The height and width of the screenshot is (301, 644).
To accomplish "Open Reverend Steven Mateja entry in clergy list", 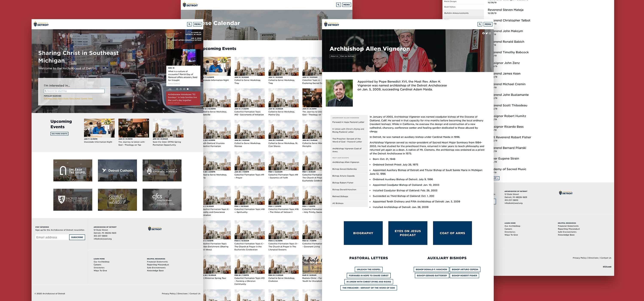I will coord(505,10).
